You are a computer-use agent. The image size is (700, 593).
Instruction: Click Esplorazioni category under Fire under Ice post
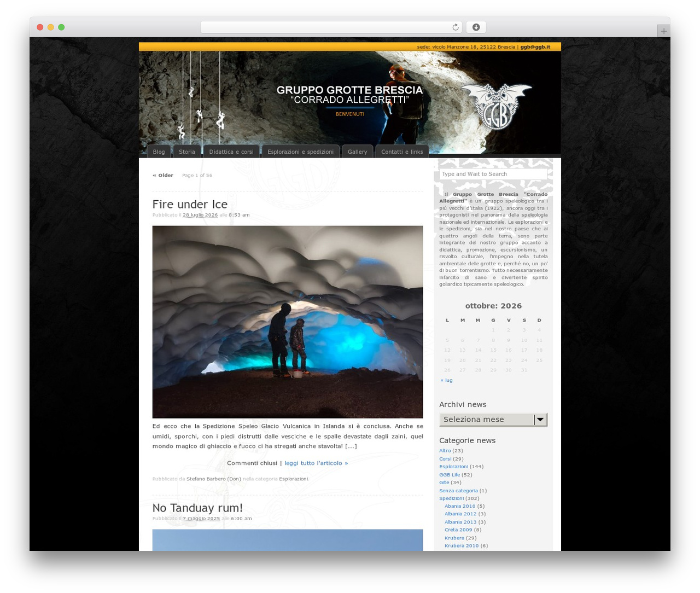pos(294,479)
